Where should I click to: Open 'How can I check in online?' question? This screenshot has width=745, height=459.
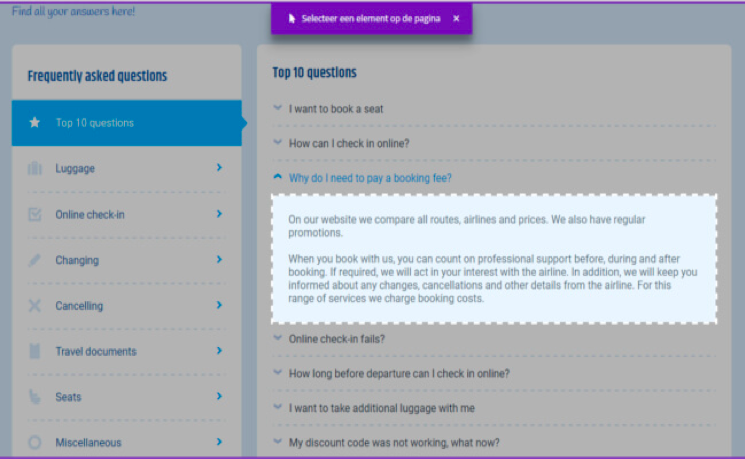coord(349,143)
